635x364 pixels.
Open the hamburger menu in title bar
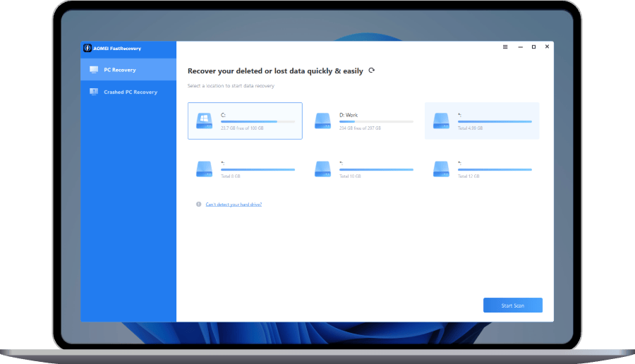coord(505,47)
